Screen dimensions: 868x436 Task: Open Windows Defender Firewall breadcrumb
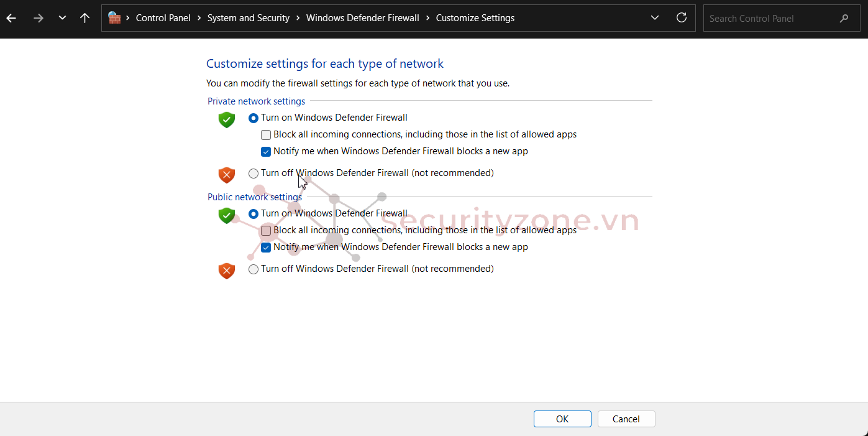(x=363, y=18)
